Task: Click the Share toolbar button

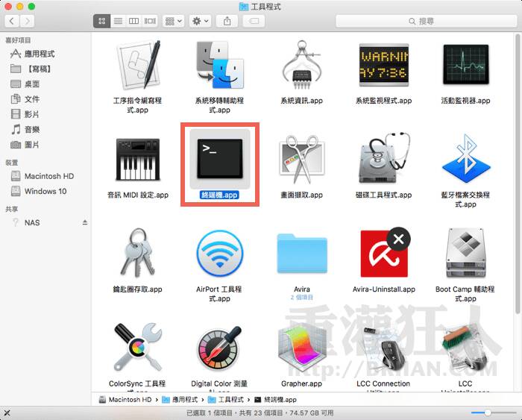Action: pyautogui.click(x=227, y=22)
